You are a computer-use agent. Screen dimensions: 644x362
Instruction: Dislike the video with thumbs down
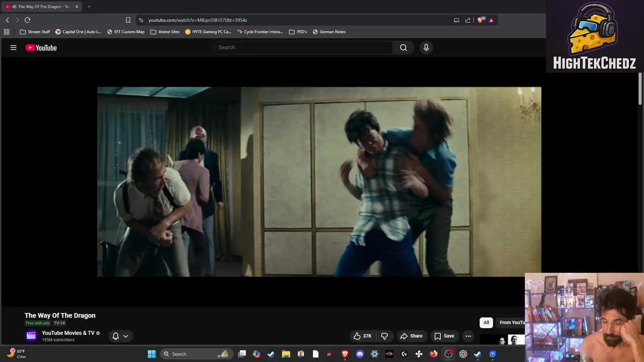[384, 336]
